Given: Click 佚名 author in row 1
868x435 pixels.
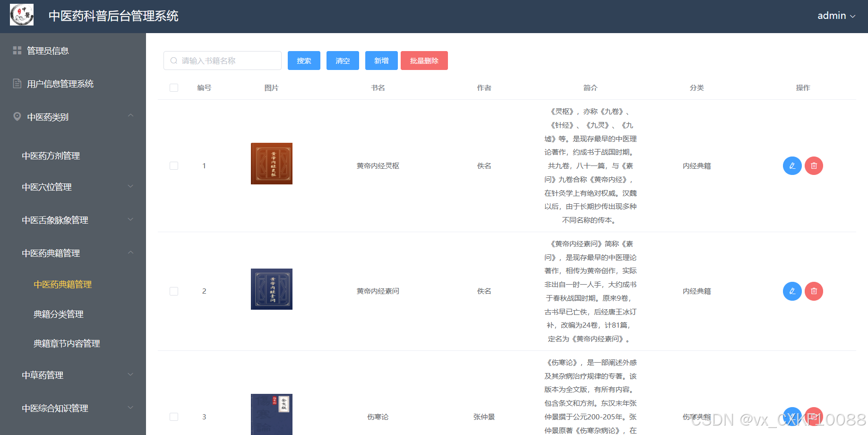Looking at the screenshot, I should [484, 166].
